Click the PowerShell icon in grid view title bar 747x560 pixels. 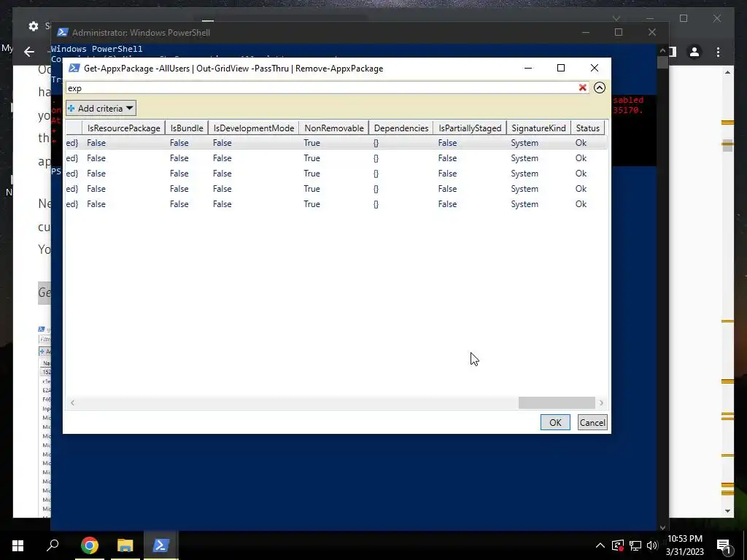pos(74,68)
